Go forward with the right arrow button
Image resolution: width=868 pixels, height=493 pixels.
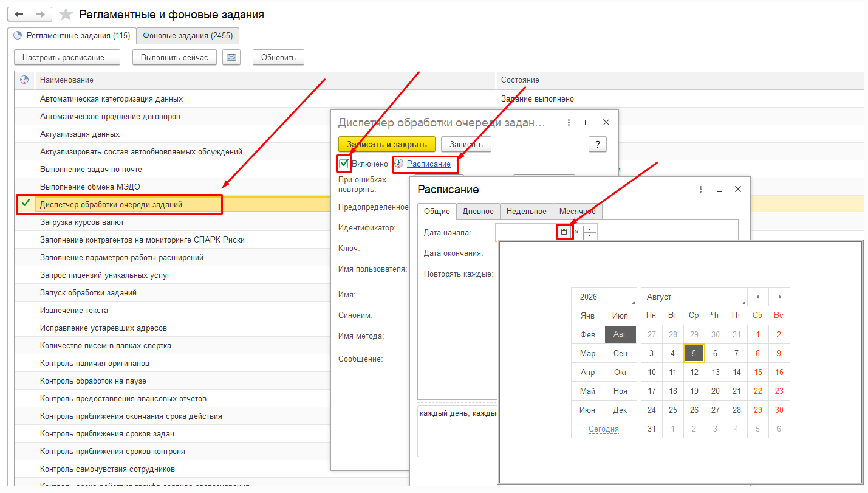(41, 14)
